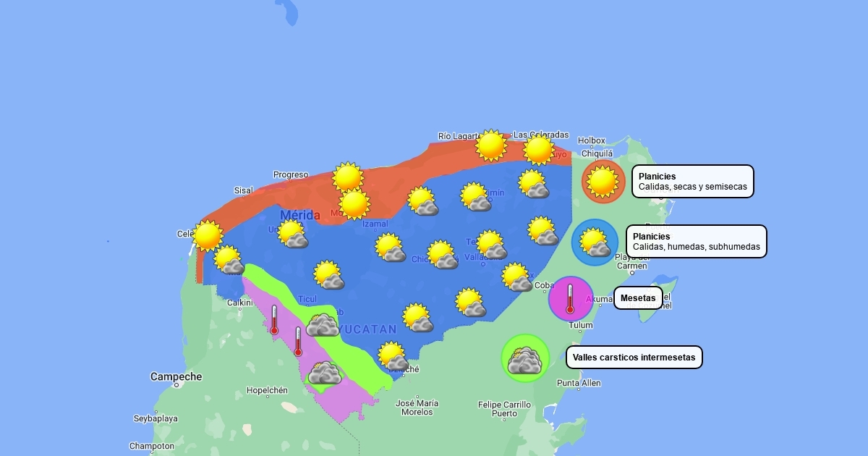Viewport: 868px width, 456px height.
Task: Select the sun icon at Celestún
Action: [x=208, y=235]
